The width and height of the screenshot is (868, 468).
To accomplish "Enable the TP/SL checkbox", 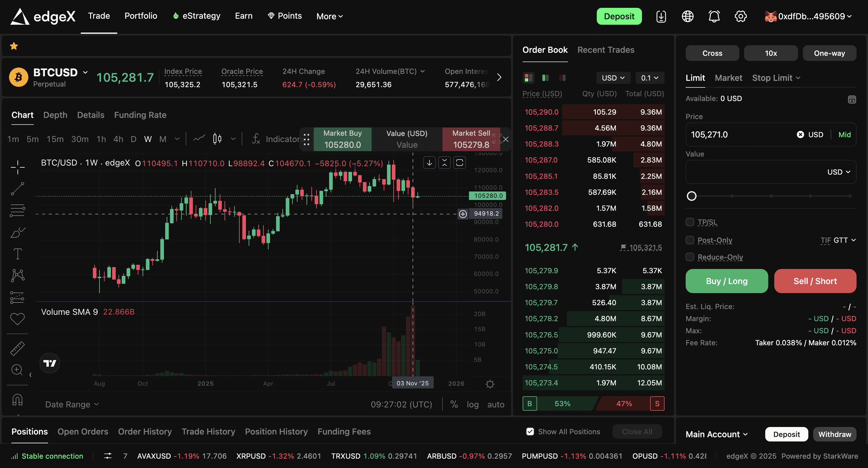I will [x=690, y=222].
